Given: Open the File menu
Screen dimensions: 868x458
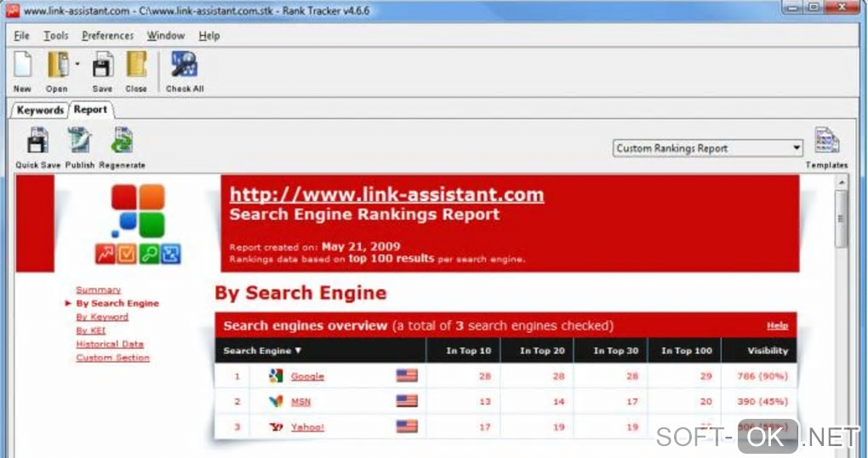Looking at the screenshot, I should (x=21, y=36).
